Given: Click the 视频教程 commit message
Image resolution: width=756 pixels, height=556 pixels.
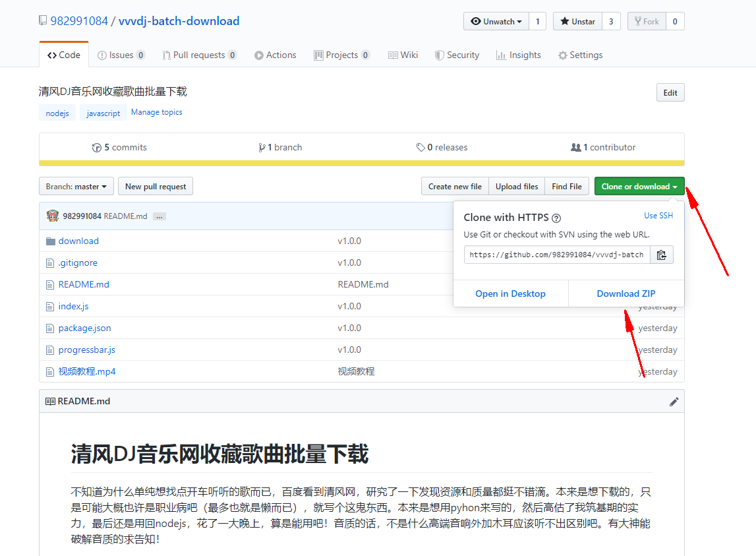Looking at the screenshot, I should [357, 371].
